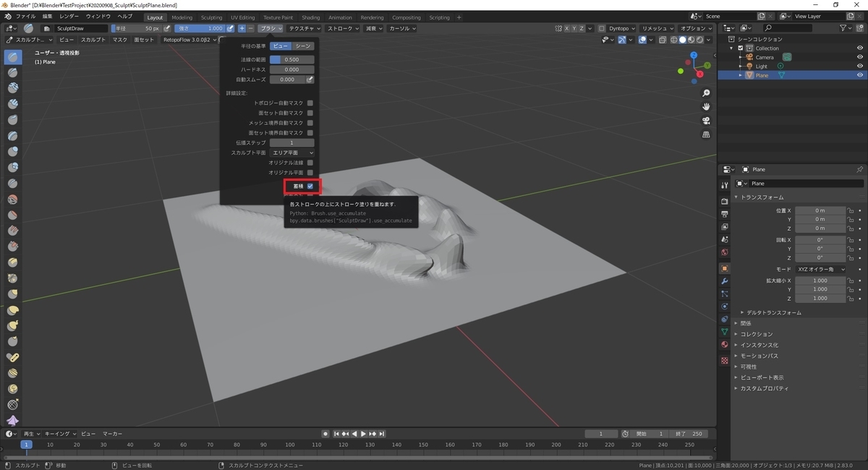The width and height of the screenshot is (868, 470).
Task: Switch to the Sculpting workspace tab
Action: coord(212,17)
